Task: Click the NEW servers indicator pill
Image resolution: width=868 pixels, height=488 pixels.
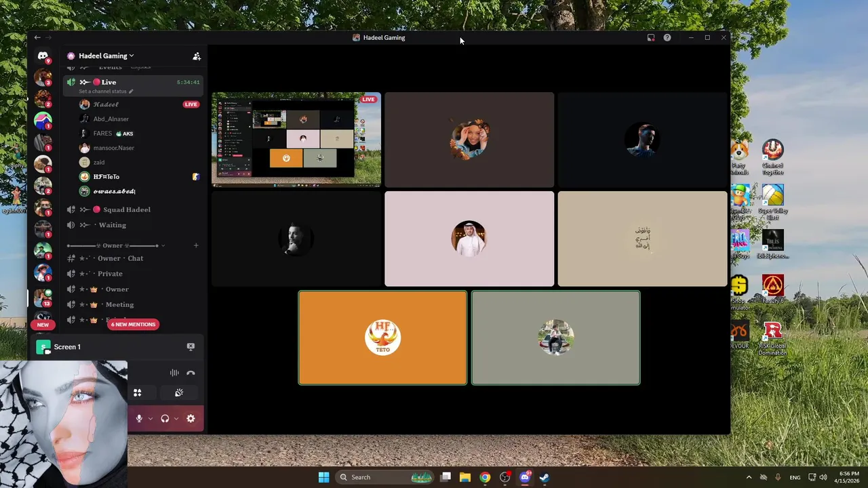Action: coord(43,325)
